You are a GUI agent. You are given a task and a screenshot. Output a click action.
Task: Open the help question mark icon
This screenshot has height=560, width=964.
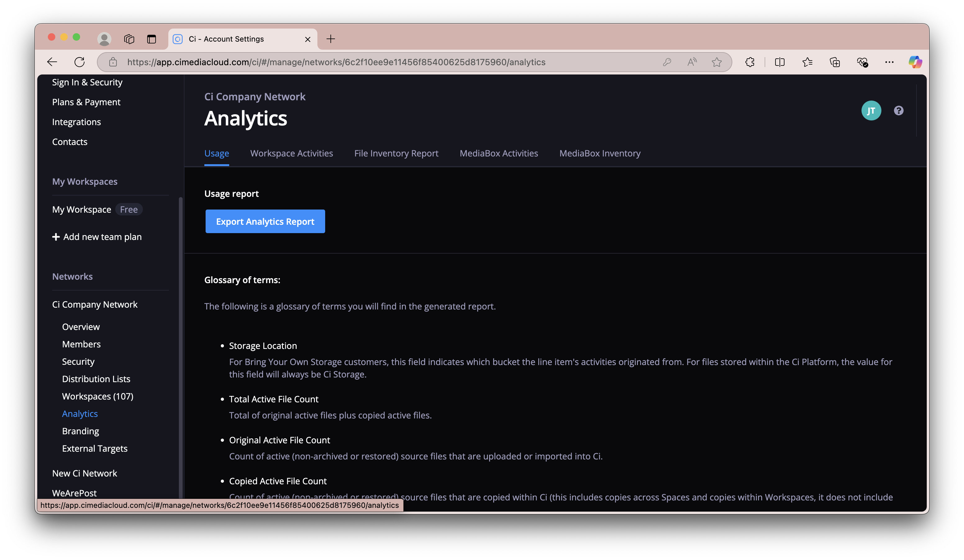click(x=898, y=111)
